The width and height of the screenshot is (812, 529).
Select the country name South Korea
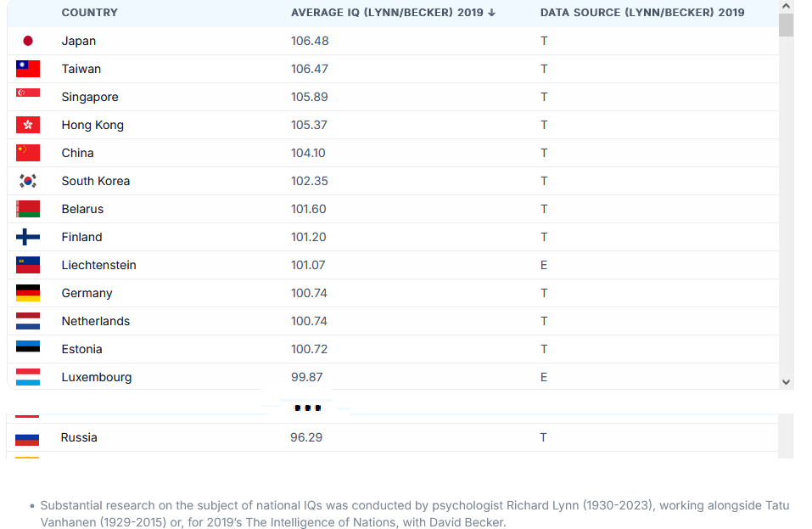(96, 181)
